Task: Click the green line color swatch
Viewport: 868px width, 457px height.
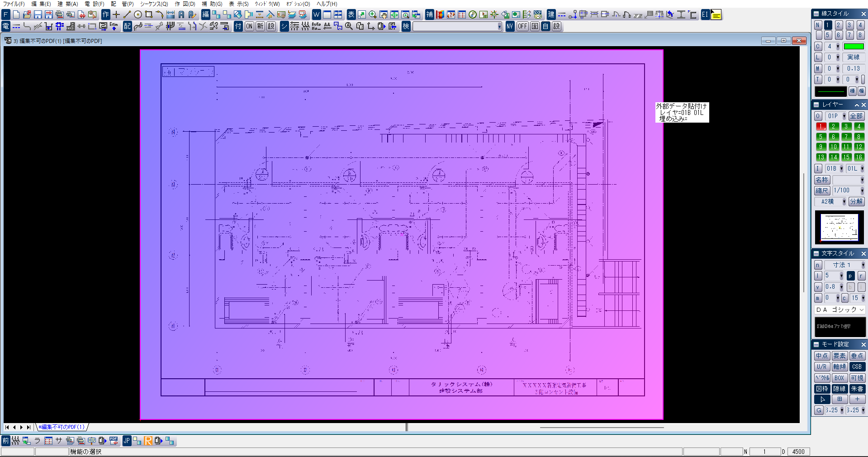Action: pos(854,47)
